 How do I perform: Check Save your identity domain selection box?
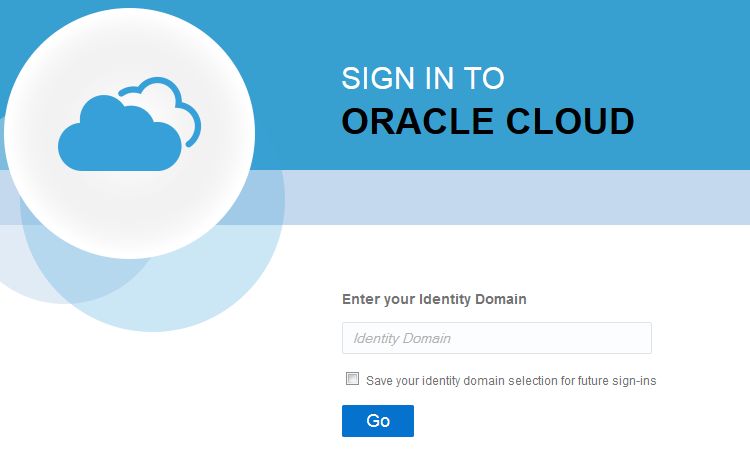pyautogui.click(x=353, y=379)
